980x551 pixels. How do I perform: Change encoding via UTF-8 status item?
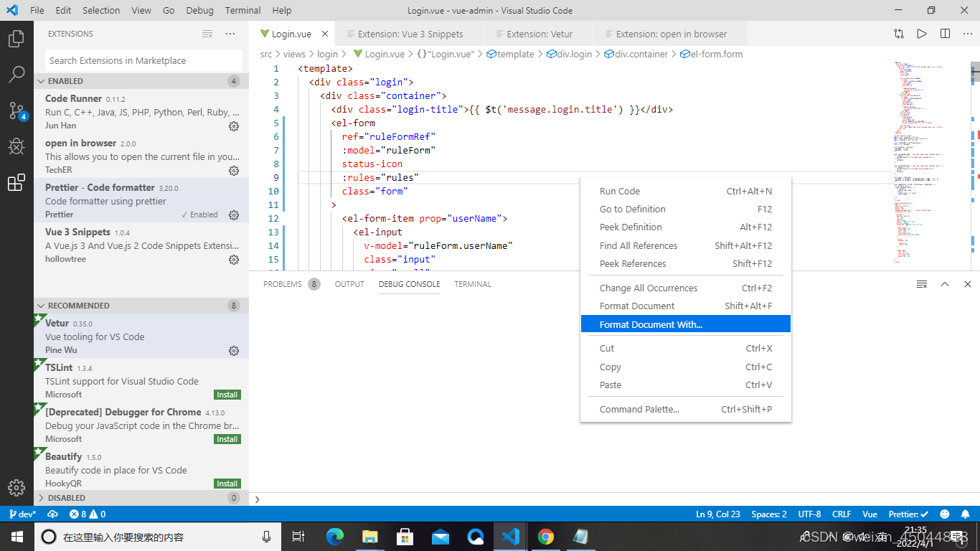click(x=809, y=514)
